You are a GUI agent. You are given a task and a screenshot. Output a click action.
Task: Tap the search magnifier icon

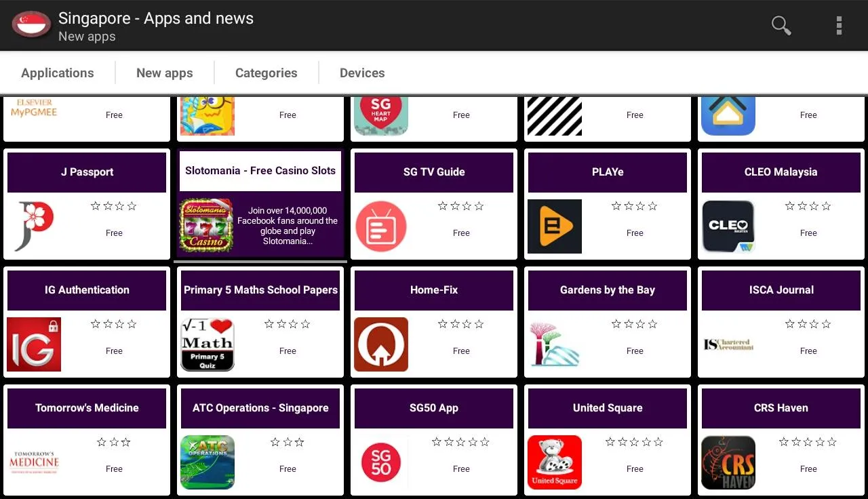coord(781,25)
